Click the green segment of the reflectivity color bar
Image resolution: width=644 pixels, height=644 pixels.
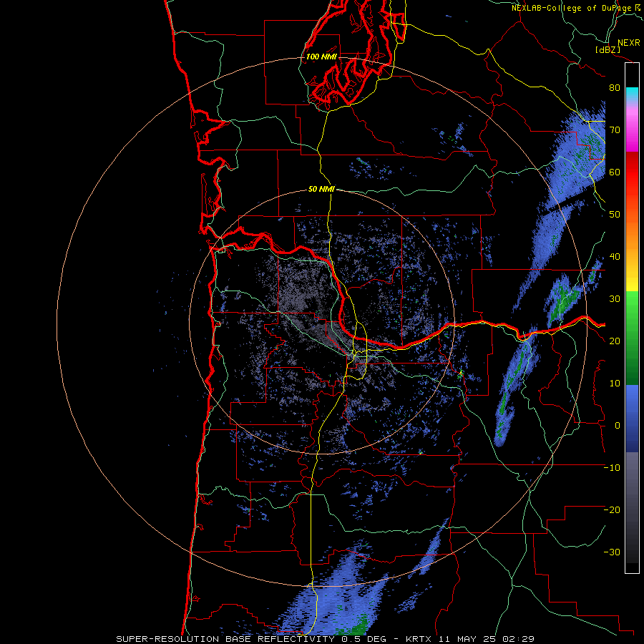click(632, 338)
